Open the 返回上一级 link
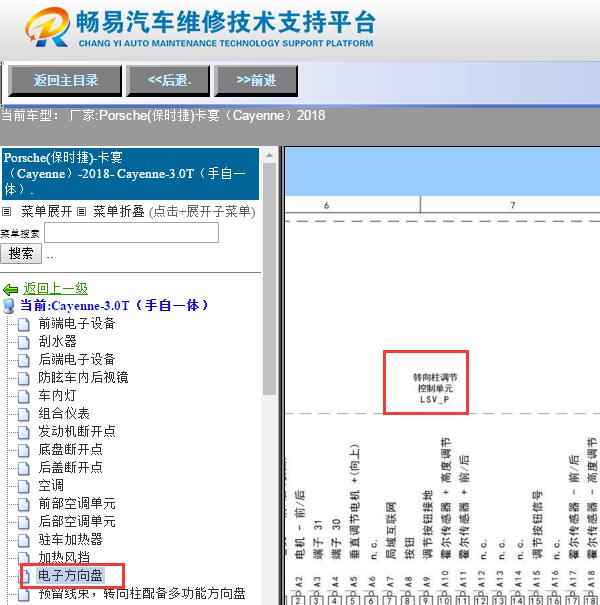The image size is (600, 605). click(x=55, y=289)
